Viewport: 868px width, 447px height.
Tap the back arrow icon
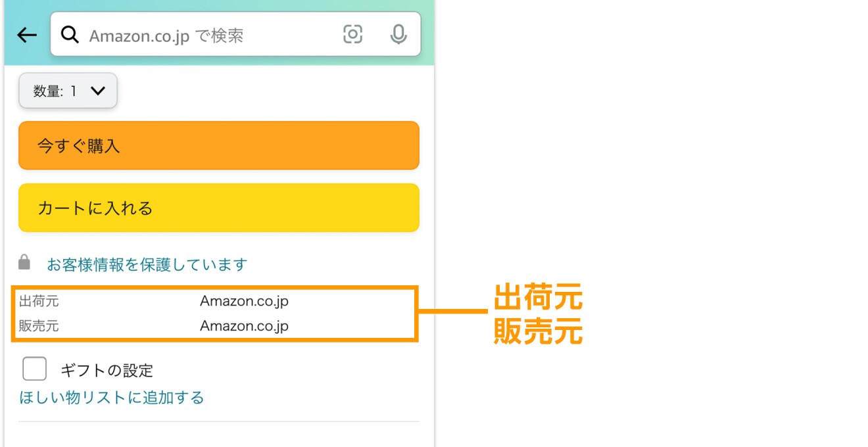click(27, 35)
